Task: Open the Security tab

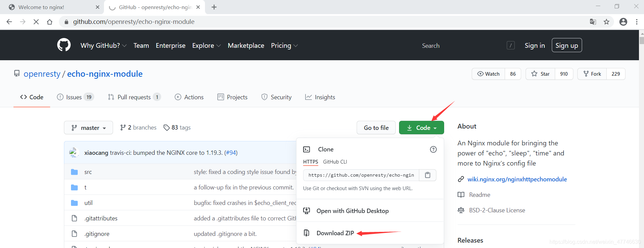Action: click(x=277, y=97)
